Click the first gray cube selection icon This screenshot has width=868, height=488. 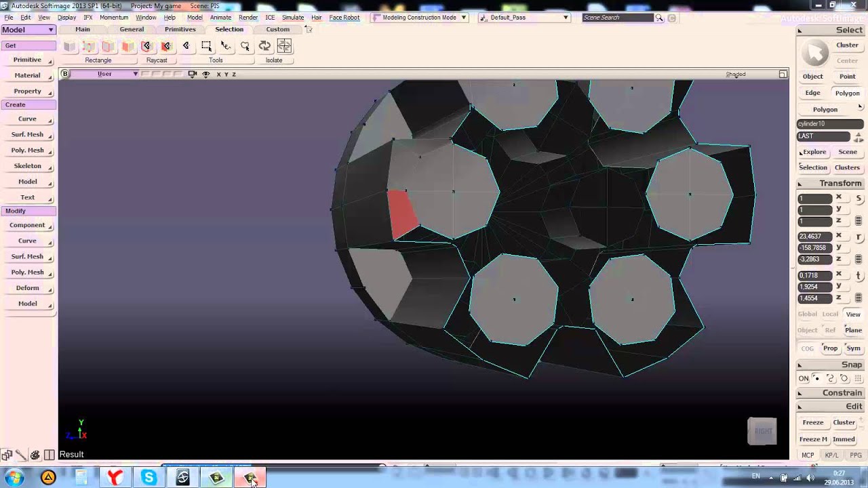[69, 45]
